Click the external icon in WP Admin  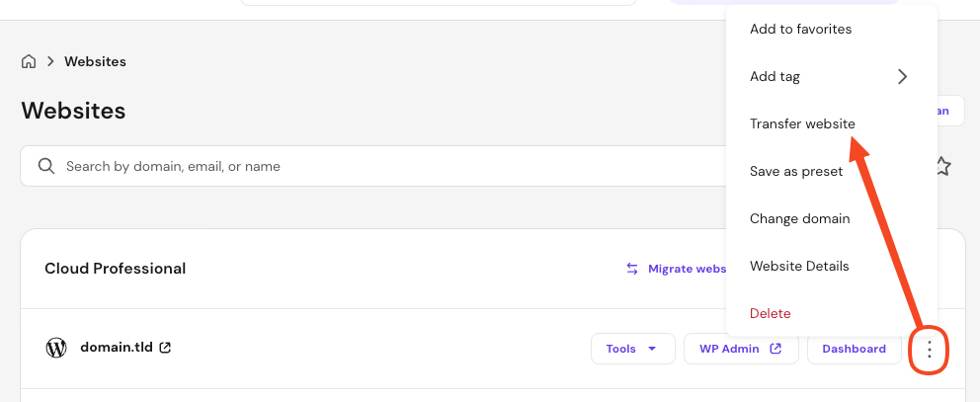coord(776,349)
